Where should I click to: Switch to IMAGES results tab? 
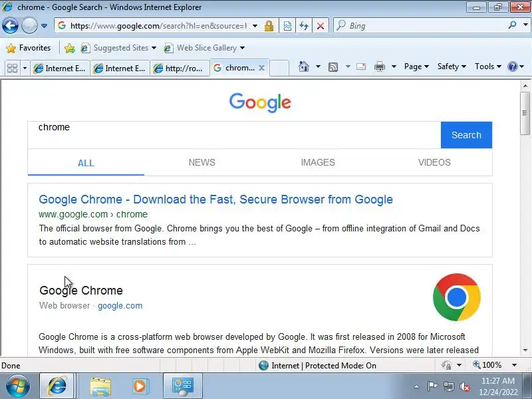318,162
